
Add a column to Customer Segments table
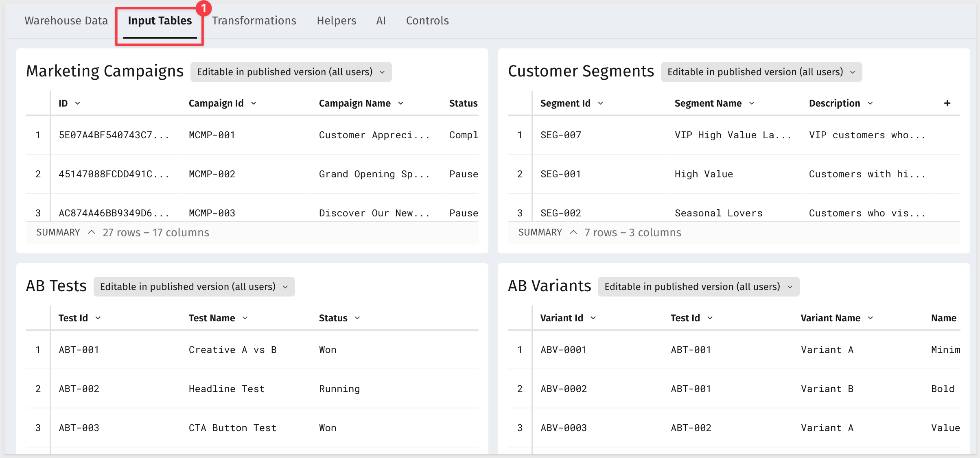point(947,103)
